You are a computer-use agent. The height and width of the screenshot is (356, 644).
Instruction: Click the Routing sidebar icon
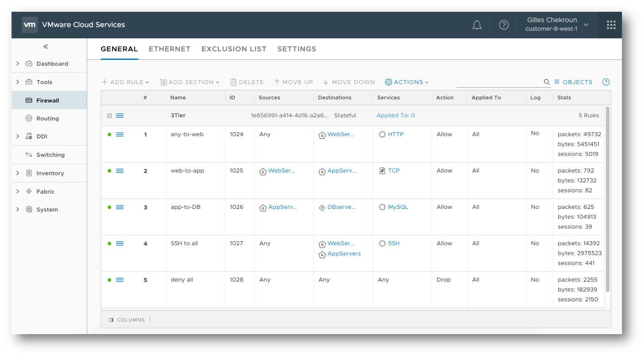click(29, 118)
